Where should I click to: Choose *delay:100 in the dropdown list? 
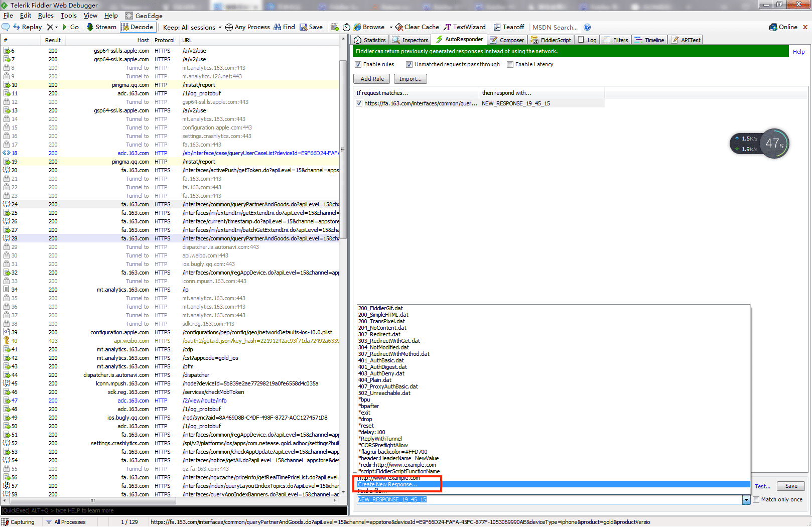tap(372, 432)
